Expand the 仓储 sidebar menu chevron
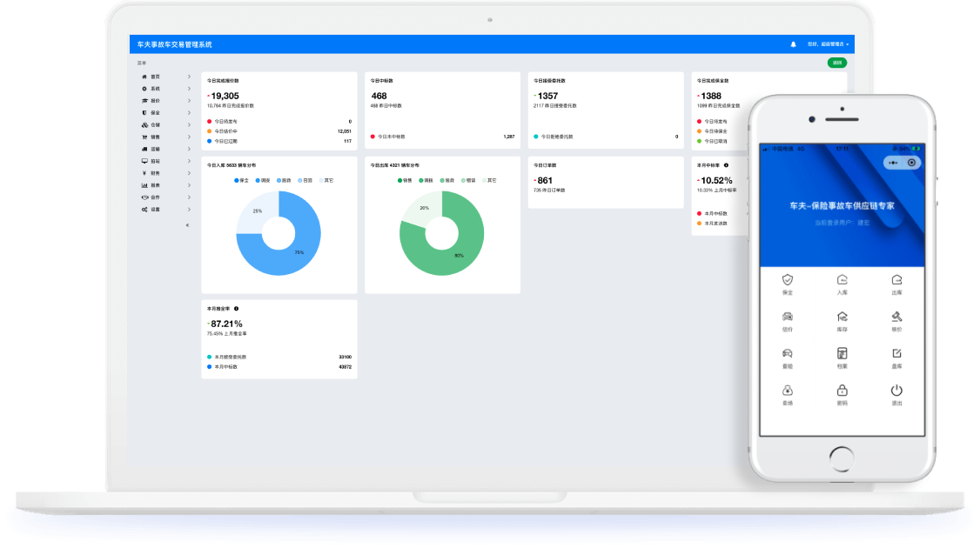The width and height of the screenshot is (980, 548). pyautogui.click(x=189, y=125)
